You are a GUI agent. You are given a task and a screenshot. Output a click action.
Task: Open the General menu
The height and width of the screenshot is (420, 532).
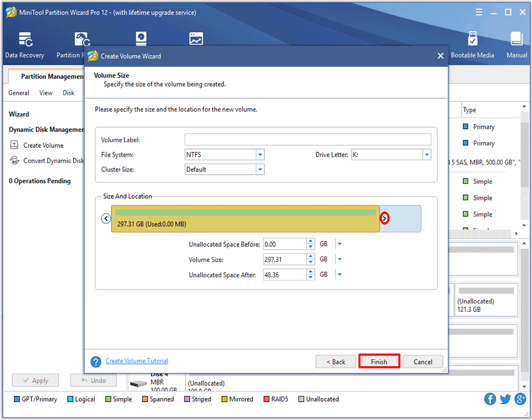coord(18,92)
